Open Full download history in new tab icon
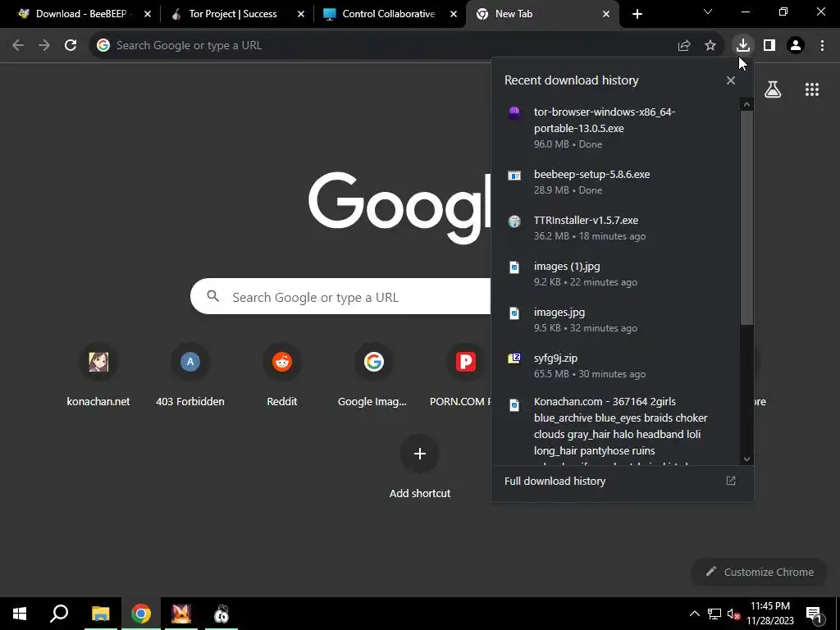Image resolution: width=840 pixels, height=630 pixels. pos(731,481)
